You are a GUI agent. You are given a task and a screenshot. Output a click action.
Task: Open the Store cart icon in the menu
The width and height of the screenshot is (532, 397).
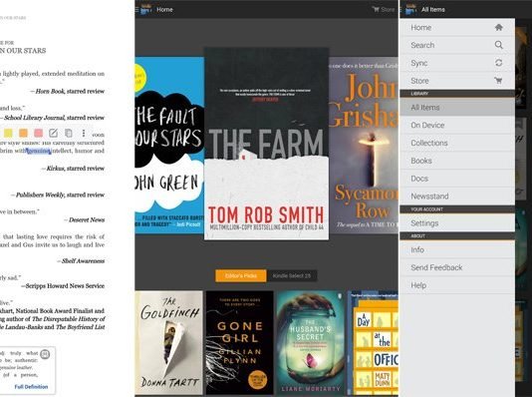[498, 81]
